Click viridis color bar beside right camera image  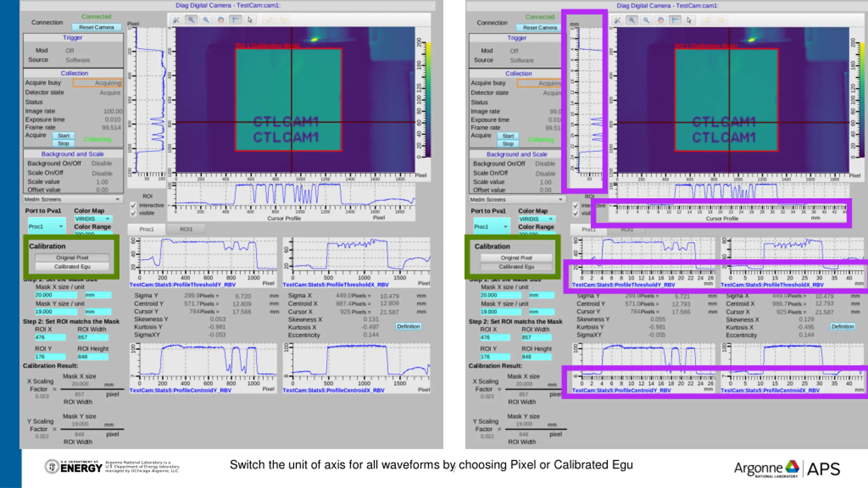pos(862,100)
